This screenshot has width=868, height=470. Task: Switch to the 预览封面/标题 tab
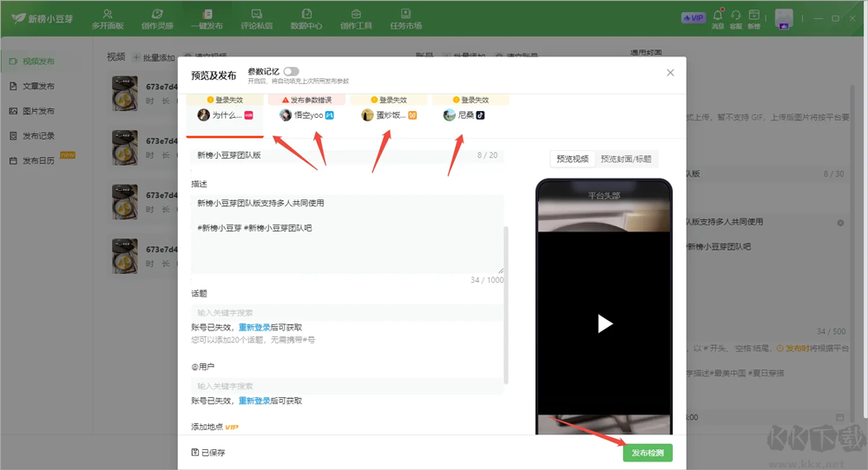(626, 159)
